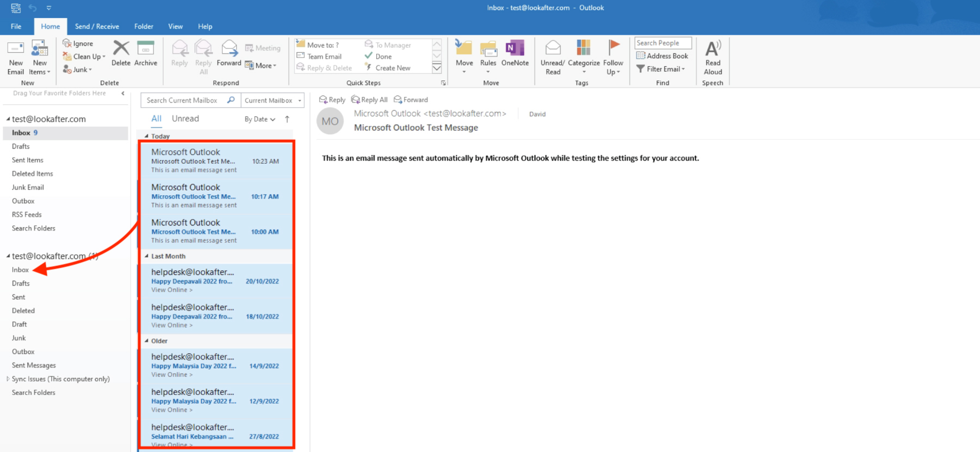Open the Categorize color icon
The width and height of the screenshot is (980, 452).
point(584,48)
